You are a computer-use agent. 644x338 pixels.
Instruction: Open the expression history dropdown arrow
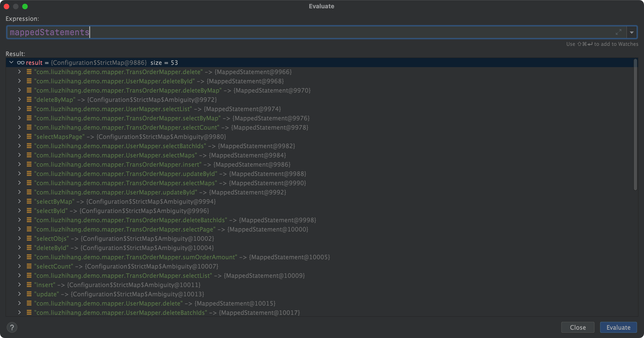tap(632, 32)
